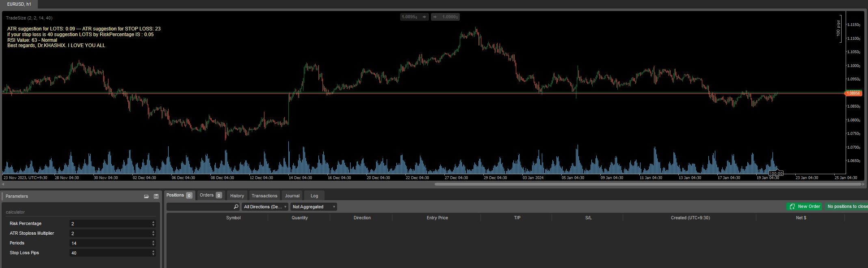Click the green New Order button
This screenshot has height=268, width=868.
(x=804, y=206)
